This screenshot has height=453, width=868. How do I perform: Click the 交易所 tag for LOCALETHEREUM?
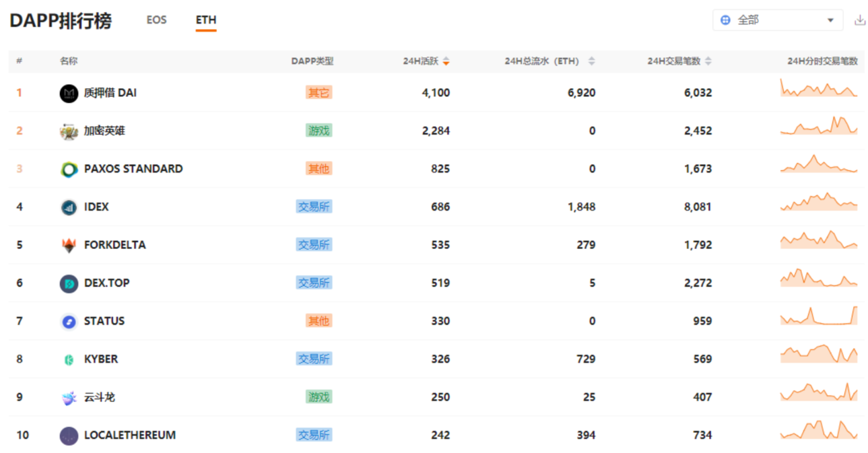314,435
